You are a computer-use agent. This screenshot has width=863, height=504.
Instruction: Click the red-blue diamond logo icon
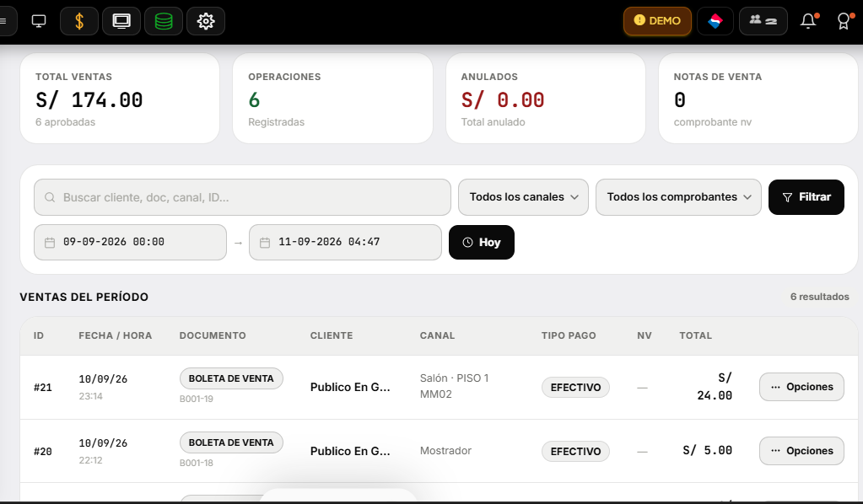click(x=715, y=21)
